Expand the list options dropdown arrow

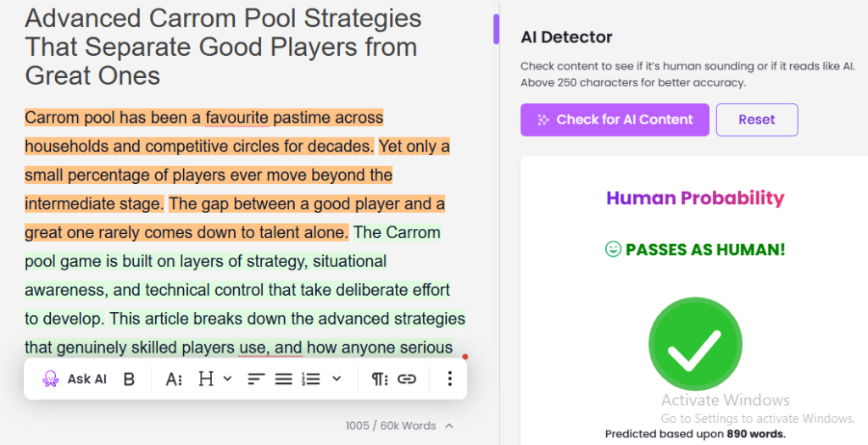(x=337, y=379)
